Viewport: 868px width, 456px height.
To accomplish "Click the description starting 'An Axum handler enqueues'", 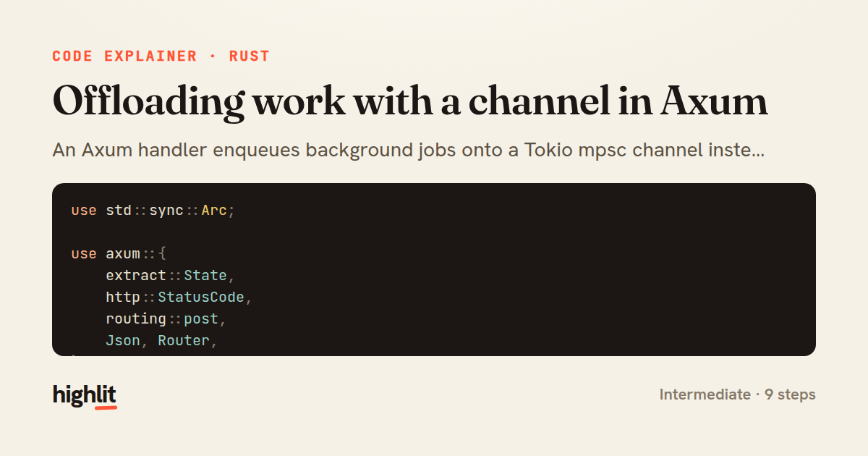I will point(409,151).
